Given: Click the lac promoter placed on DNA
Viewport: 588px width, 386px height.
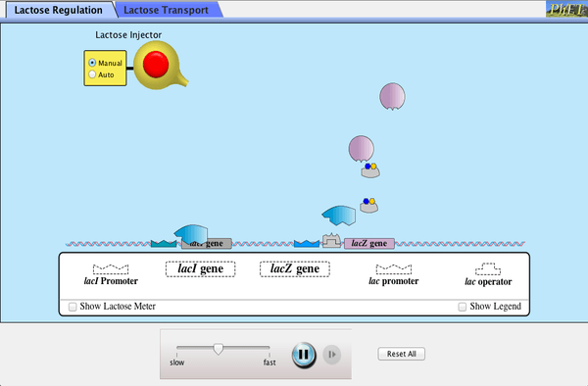Looking at the screenshot, I should tap(307, 244).
